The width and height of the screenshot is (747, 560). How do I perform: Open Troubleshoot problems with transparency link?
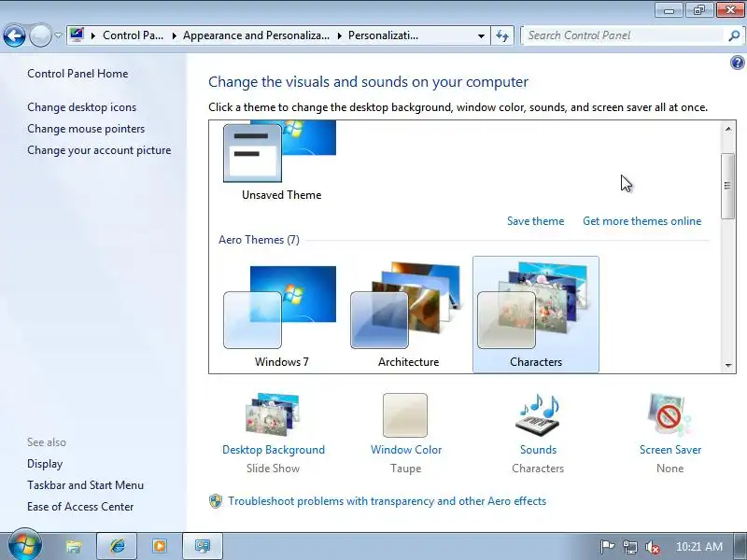387,501
